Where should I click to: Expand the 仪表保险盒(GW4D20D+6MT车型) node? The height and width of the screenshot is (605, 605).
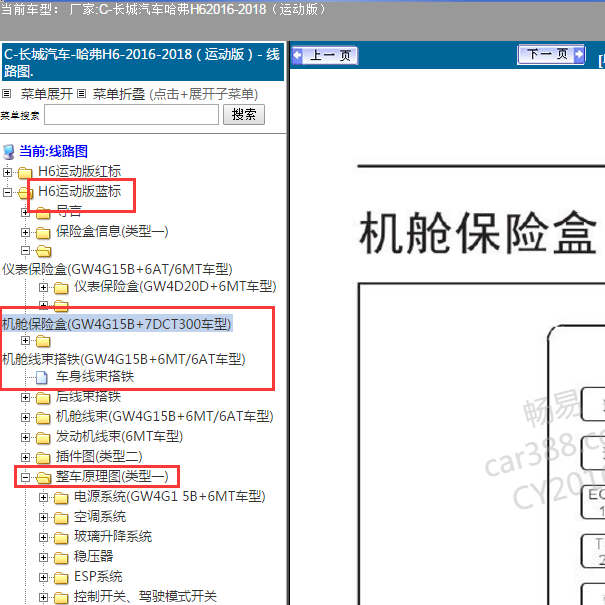[43, 287]
